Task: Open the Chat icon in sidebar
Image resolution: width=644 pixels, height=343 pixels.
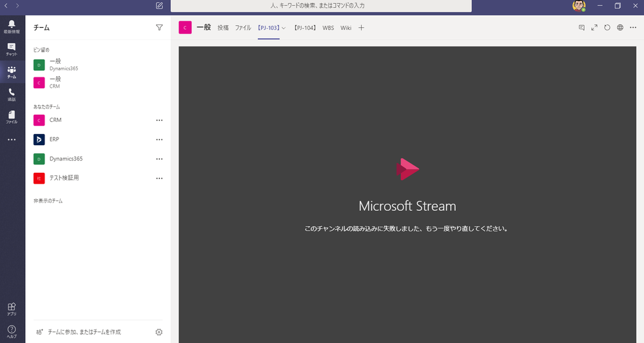Action: (x=12, y=49)
